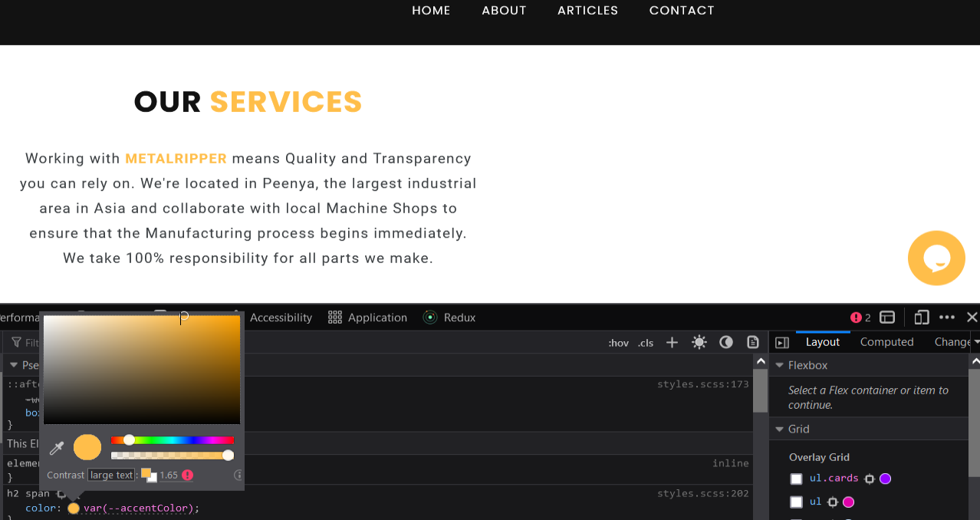Open the Redux devtools icon
This screenshot has height=520, width=980.
tap(430, 318)
